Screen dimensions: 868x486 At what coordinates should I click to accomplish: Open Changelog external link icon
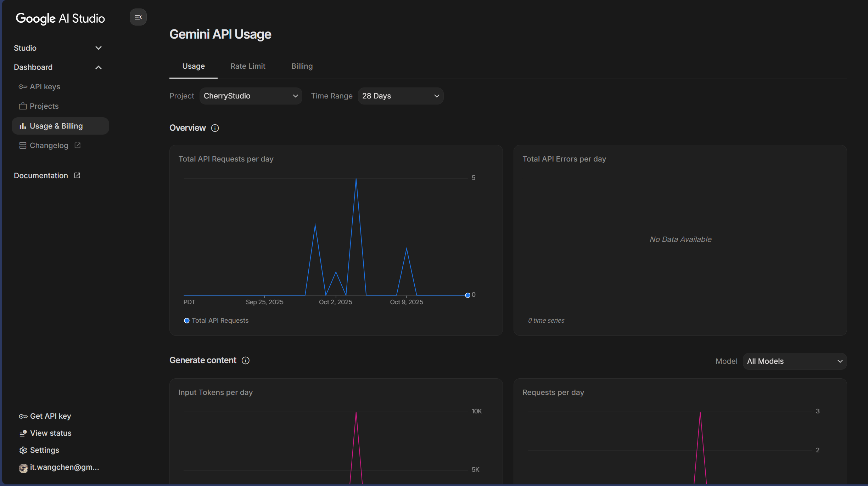coord(78,145)
